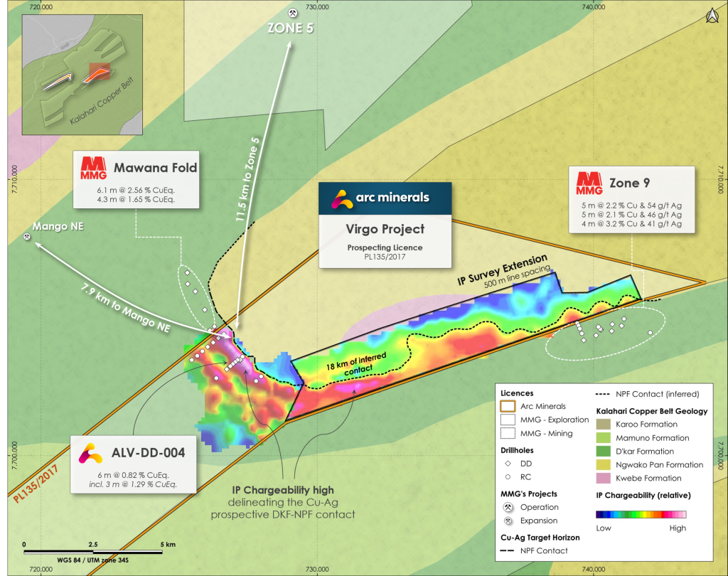Image resolution: width=728 pixels, height=576 pixels.
Task: Click the IP Chargeability high caption
Action: pos(283,490)
